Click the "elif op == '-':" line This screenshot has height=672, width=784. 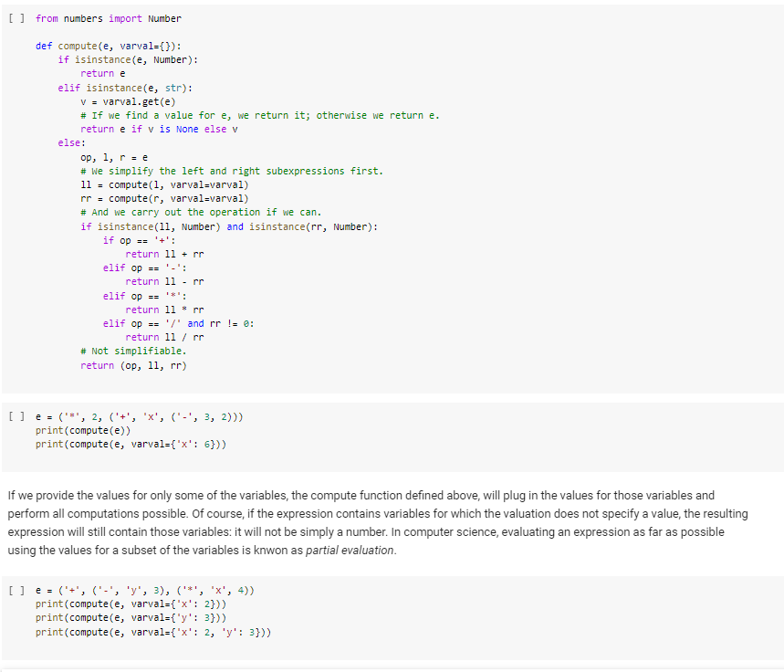pos(145,268)
